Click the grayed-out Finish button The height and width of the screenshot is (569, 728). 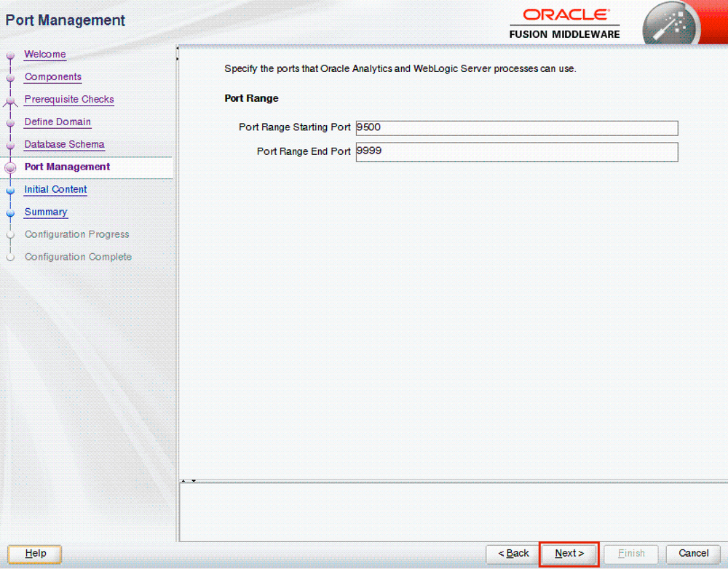coord(631,554)
